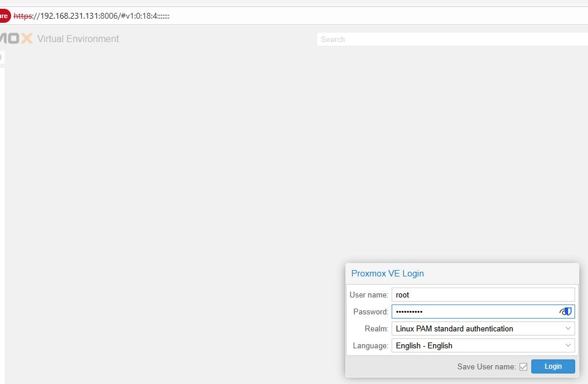Viewport: 588px width, 384px height.
Task: Click the Language label
Action: point(371,346)
